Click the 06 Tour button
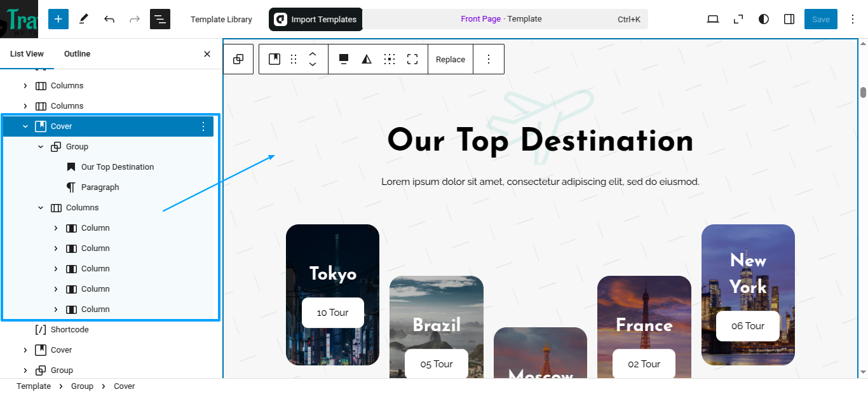868x394 pixels. coord(748,326)
